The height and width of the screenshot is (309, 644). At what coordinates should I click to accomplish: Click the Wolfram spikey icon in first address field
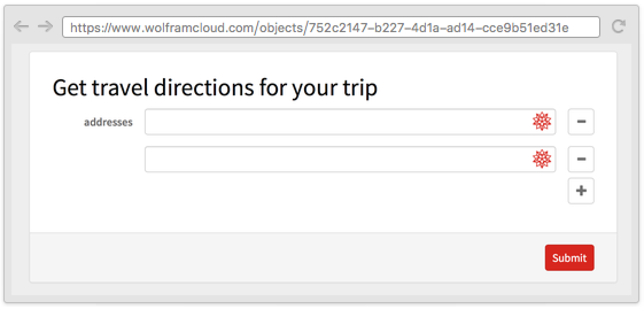point(542,122)
